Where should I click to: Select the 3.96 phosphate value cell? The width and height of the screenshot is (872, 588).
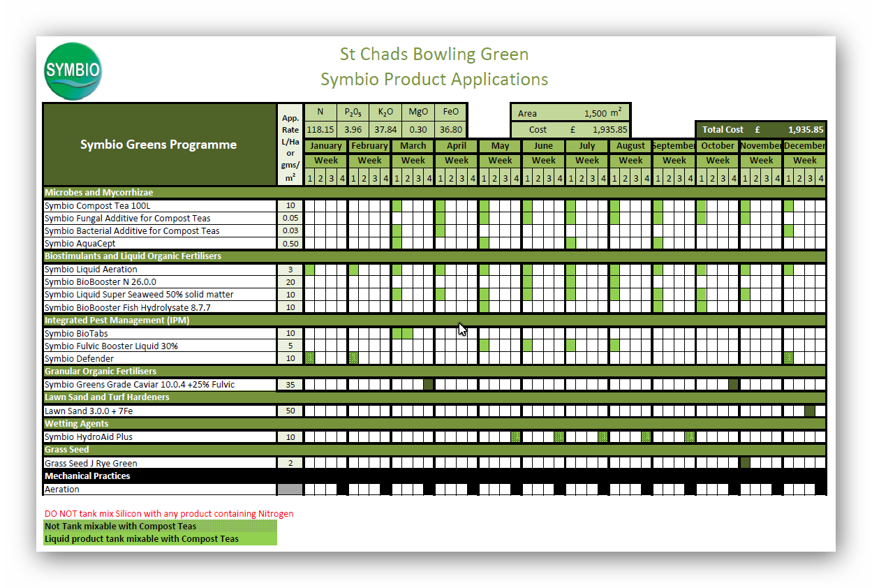pyautogui.click(x=353, y=129)
